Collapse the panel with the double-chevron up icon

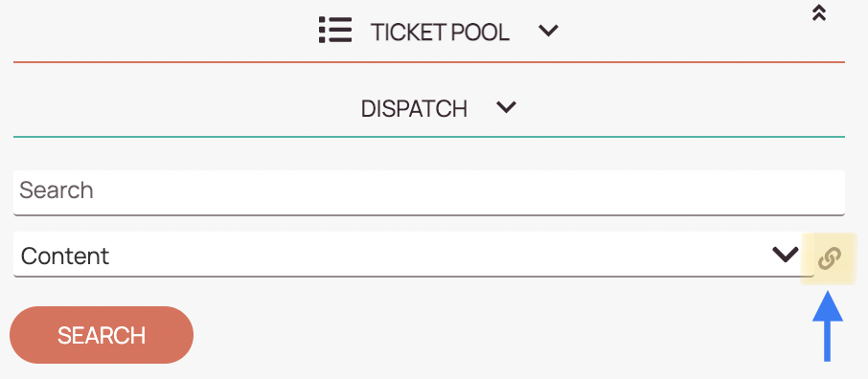tap(819, 12)
